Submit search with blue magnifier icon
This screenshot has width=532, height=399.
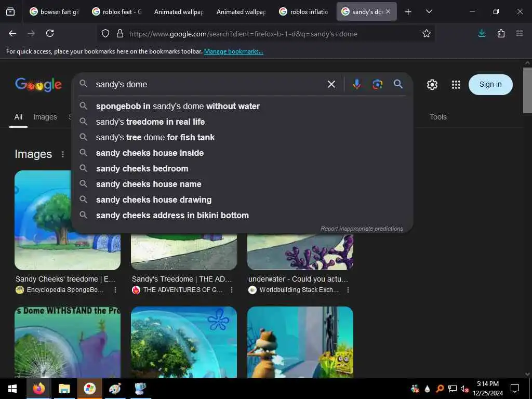point(398,84)
